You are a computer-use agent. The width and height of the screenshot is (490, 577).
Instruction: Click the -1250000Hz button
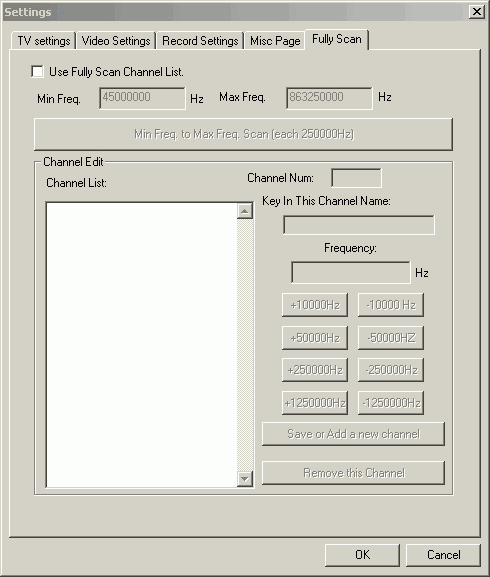click(391, 403)
